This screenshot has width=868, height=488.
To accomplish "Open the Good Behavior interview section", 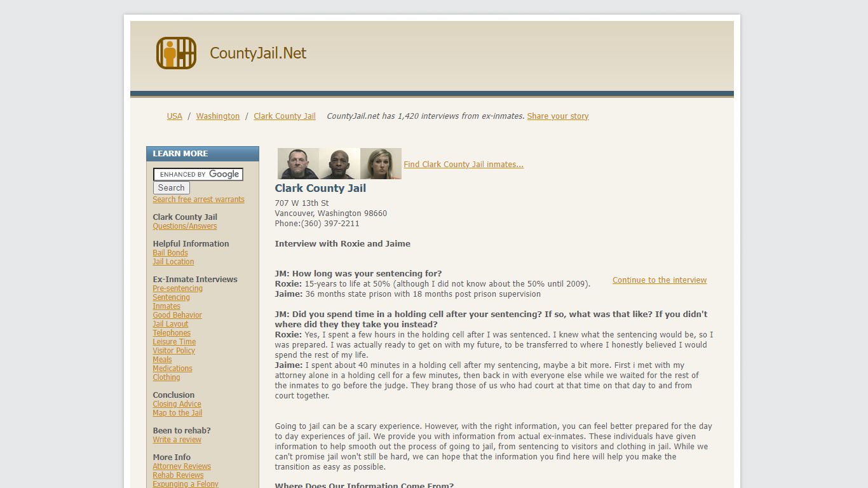I will [177, 315].
